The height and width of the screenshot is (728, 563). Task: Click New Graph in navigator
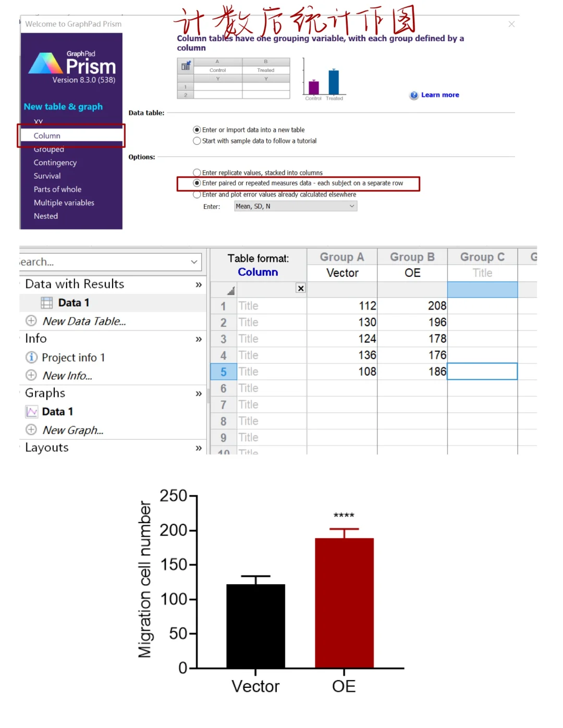pos(73,430)
